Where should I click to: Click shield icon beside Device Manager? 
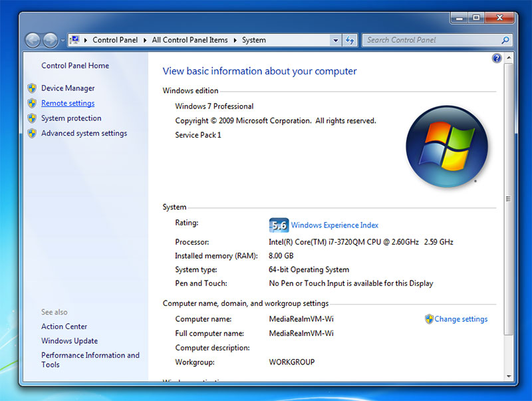point(32,88)
